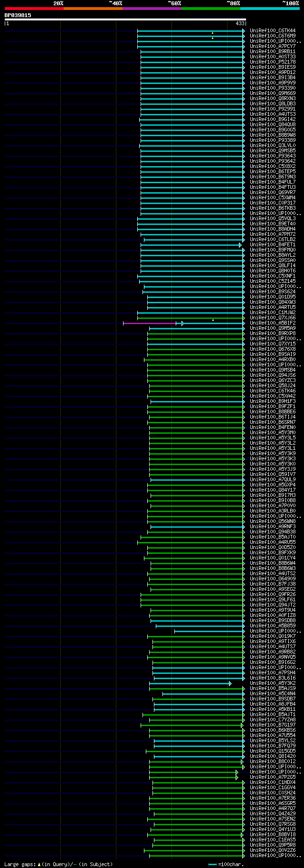Choose the UniRef100_A9P9V9 hit label
304x868 pixels.
tap(273, 83)
